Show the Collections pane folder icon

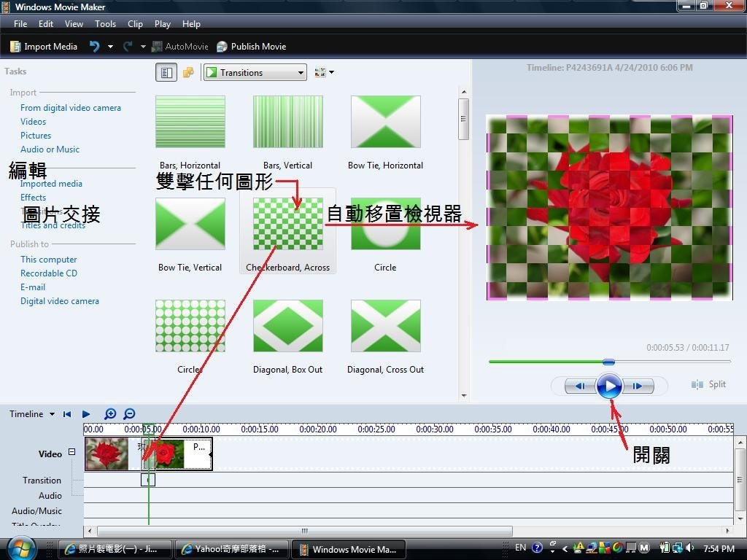point(188,72)
